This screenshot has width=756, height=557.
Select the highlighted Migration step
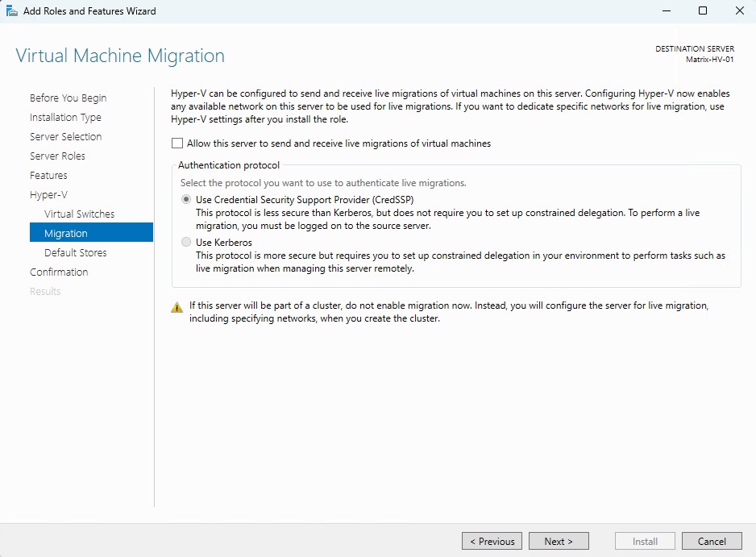92,232
